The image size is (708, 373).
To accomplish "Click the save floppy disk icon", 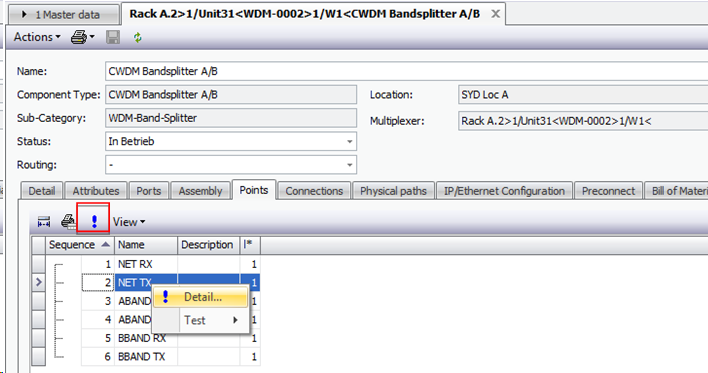I will pos(113,37).
